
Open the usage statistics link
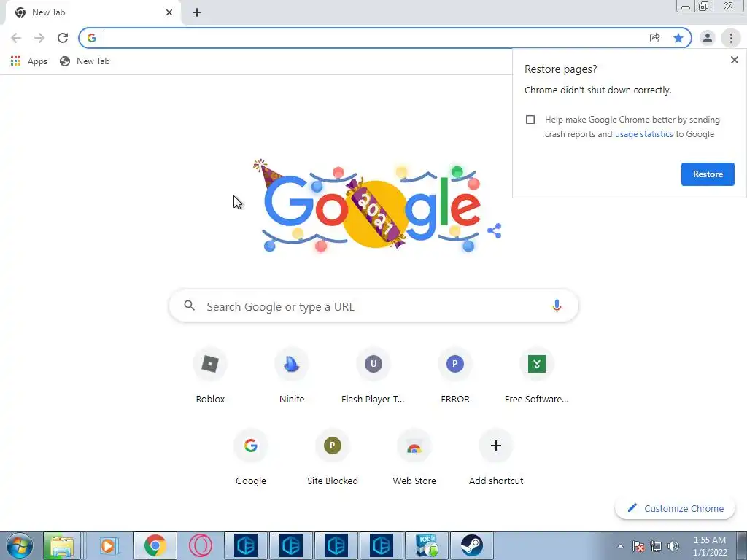tap(643, 134)
